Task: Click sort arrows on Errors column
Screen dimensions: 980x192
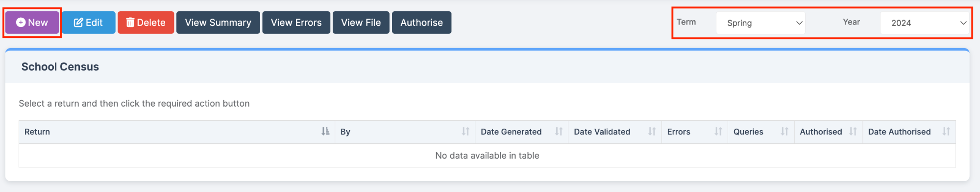Action: (x=718, y=132)
